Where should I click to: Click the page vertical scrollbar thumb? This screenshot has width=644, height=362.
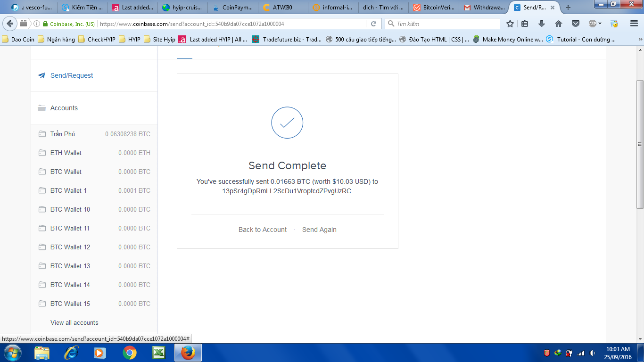640,144
